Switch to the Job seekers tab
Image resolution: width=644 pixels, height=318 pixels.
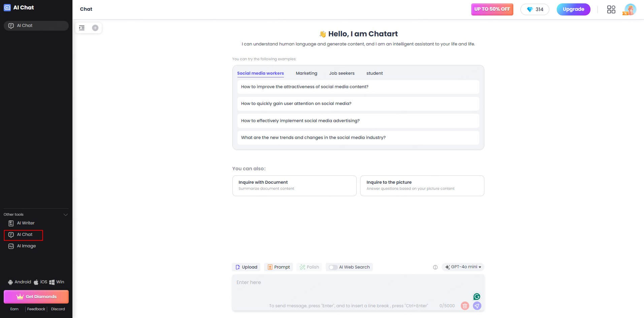(x=342, y=73)
